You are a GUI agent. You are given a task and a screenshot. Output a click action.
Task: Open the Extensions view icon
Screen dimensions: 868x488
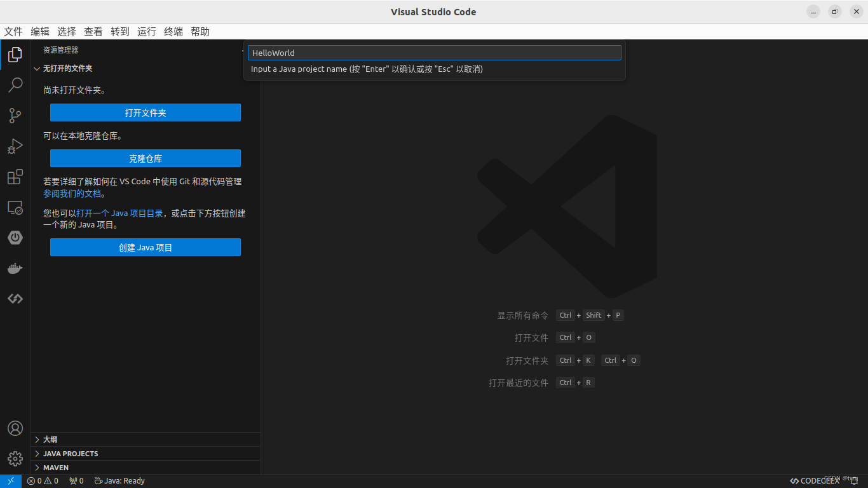click(x=15, y=177)
